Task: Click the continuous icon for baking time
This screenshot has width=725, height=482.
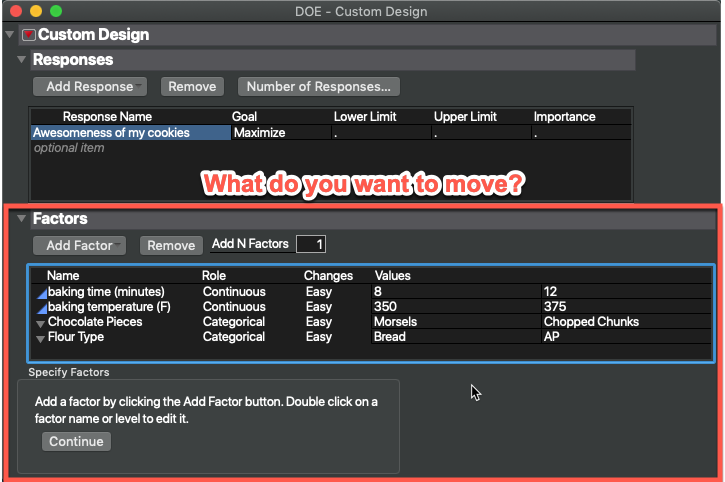Action: [42, 293]
